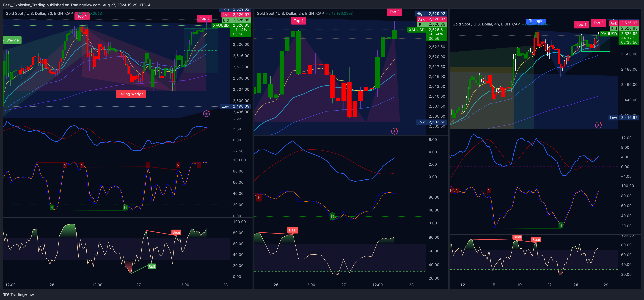This screenshot has width=644, height=300.
Task: Click the XAUUSD price tag on the 4h chart
Action: (x=609, y=34)
